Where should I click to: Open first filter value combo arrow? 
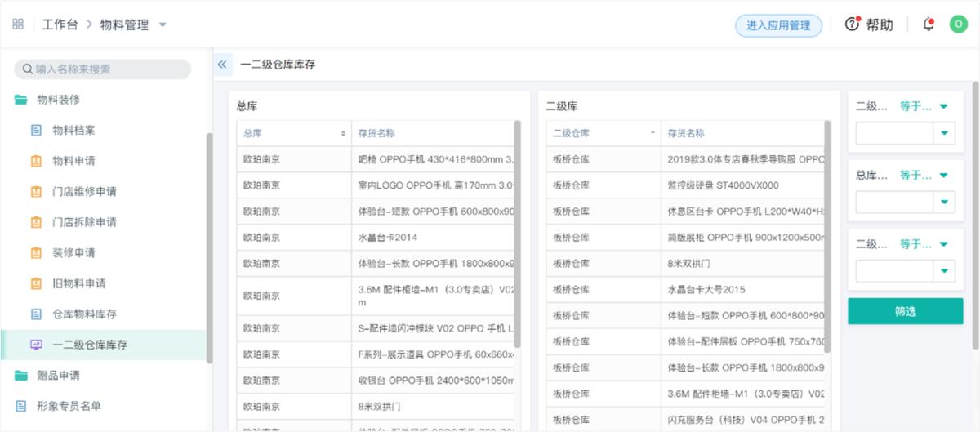pos(945,133)
